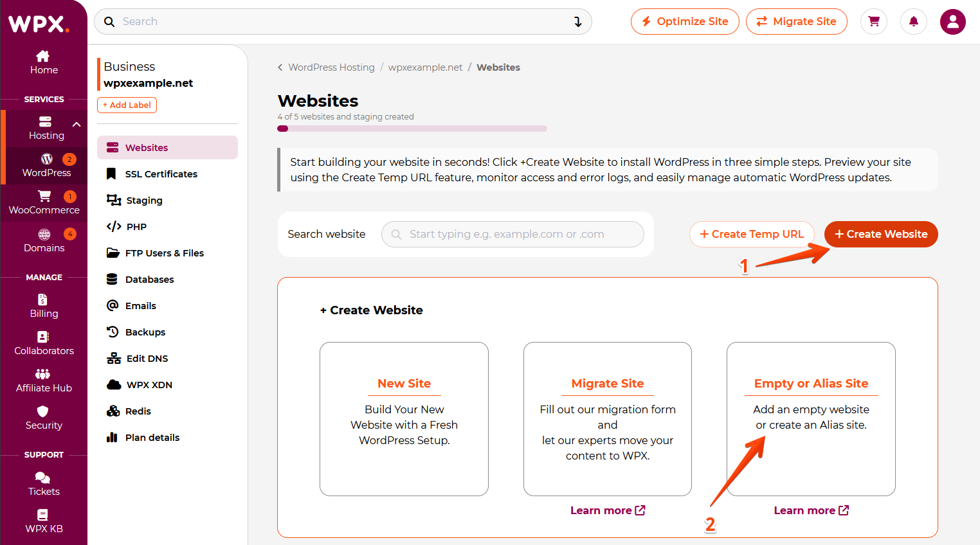The width and height of the screenshot is (980, 545).
Task: Click the Search website input field
Action: click(x=513, y=234)
